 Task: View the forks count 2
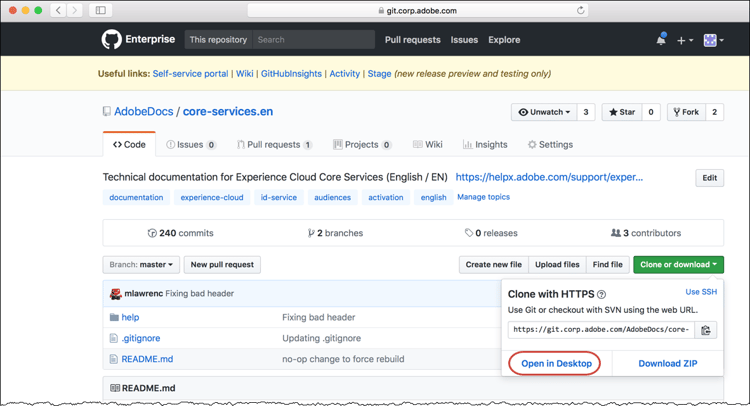click(714, 112)
